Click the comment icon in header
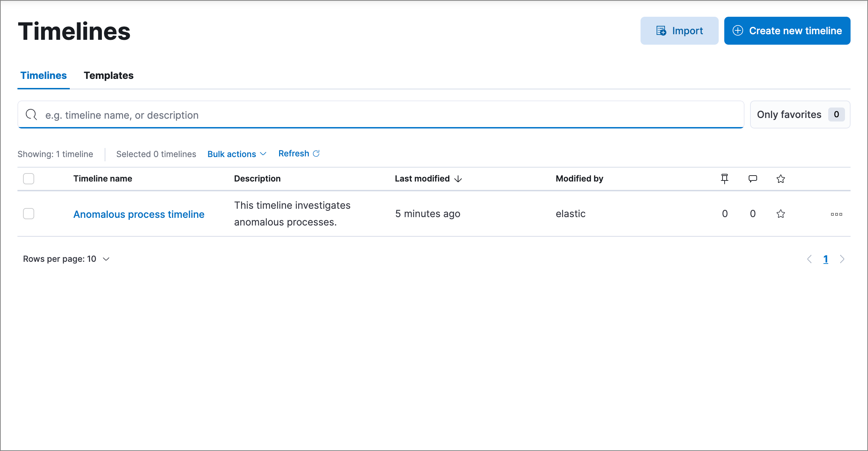Screen dimensions: 868x451 click(x=753, y=178)
